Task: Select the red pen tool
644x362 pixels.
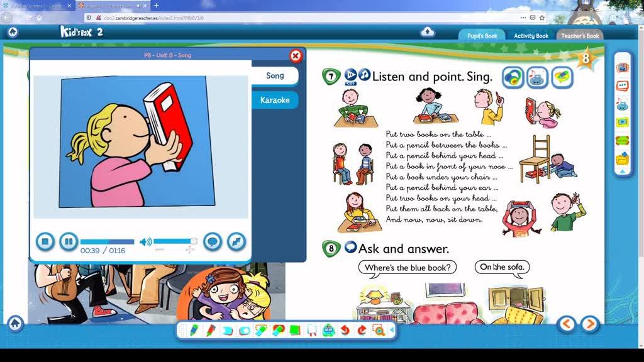Action: click(210, 331)
